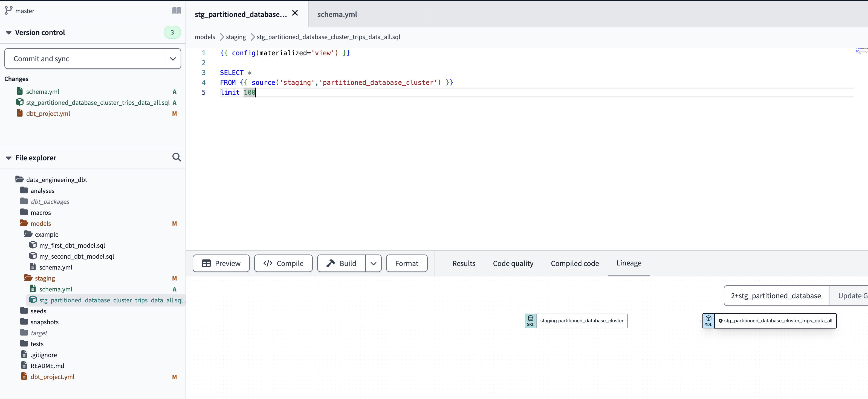Open the Commit and sync dropdown arrow
The height and width of the screenshot is (399, 868).
click(x=173, y=59)
